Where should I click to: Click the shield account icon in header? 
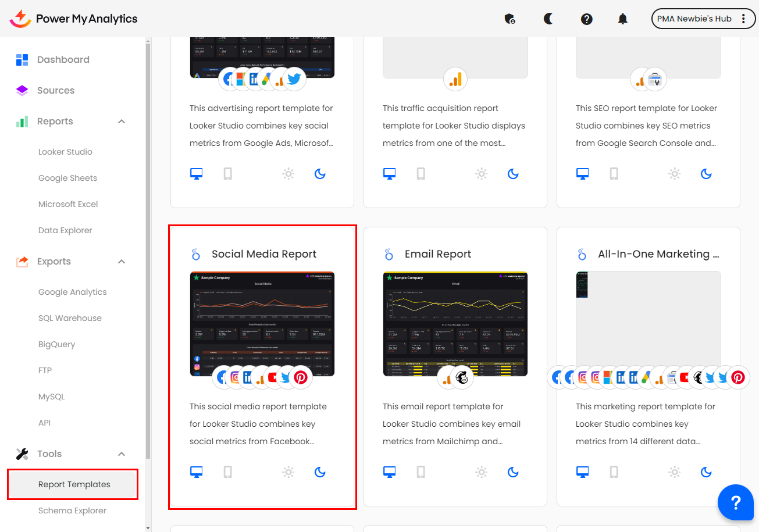tap(509, 19)
